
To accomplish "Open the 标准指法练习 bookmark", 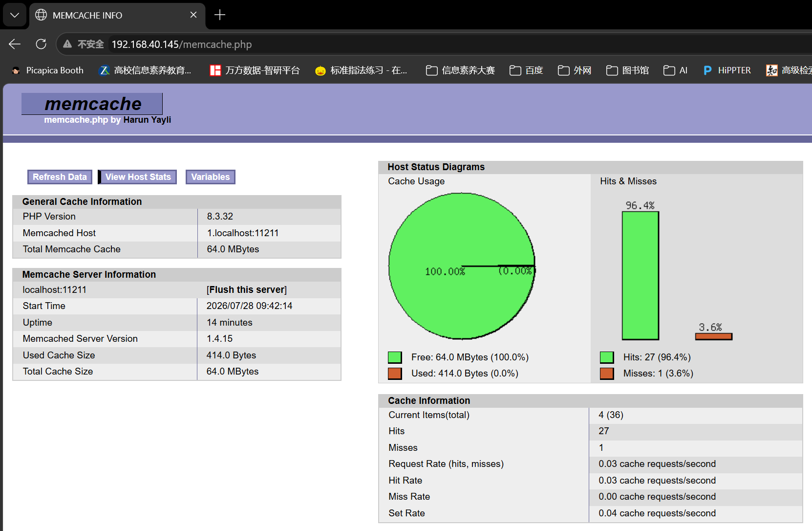I will [361, 70].
